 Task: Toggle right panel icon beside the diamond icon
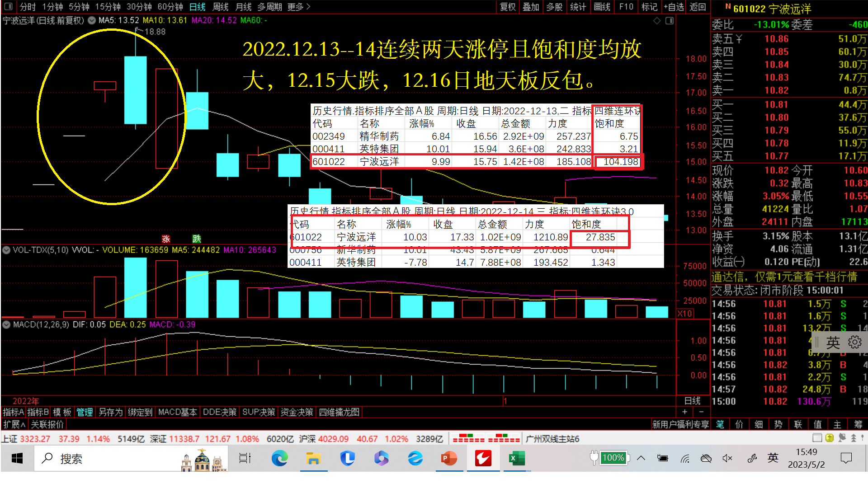click(x=670, y=21)
